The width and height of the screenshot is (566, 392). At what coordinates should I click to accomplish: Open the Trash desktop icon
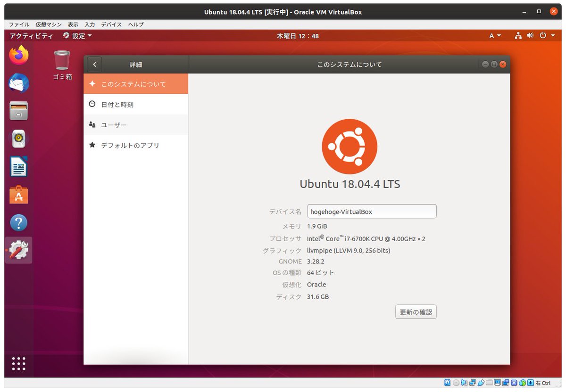[62, 65]
